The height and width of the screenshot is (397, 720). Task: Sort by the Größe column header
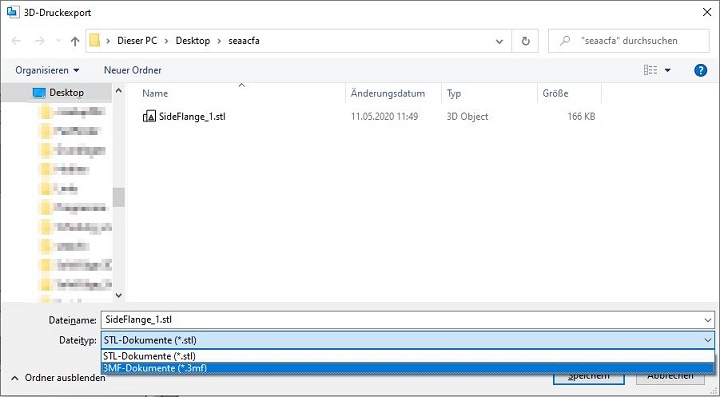click(555, 93)
